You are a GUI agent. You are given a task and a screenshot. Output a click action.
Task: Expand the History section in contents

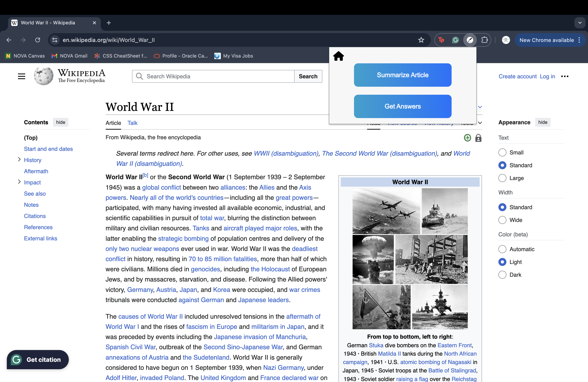pyautogui.click(x=19, y=160)
